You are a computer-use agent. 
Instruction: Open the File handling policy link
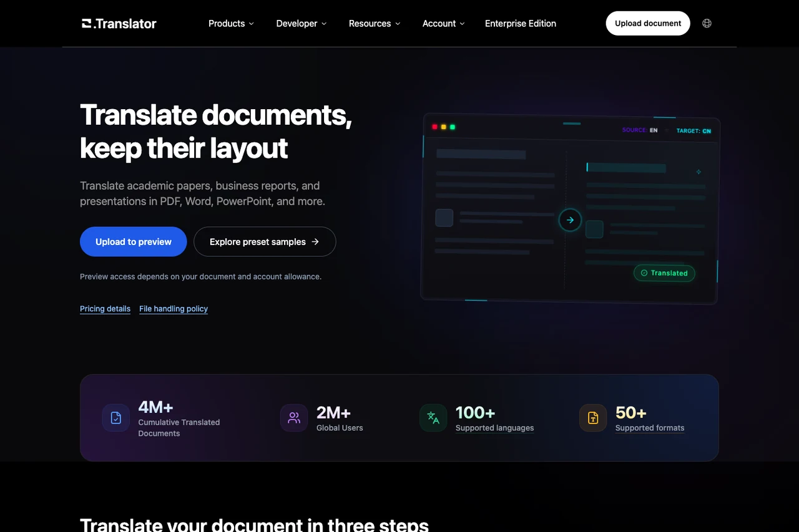[174, 309]
